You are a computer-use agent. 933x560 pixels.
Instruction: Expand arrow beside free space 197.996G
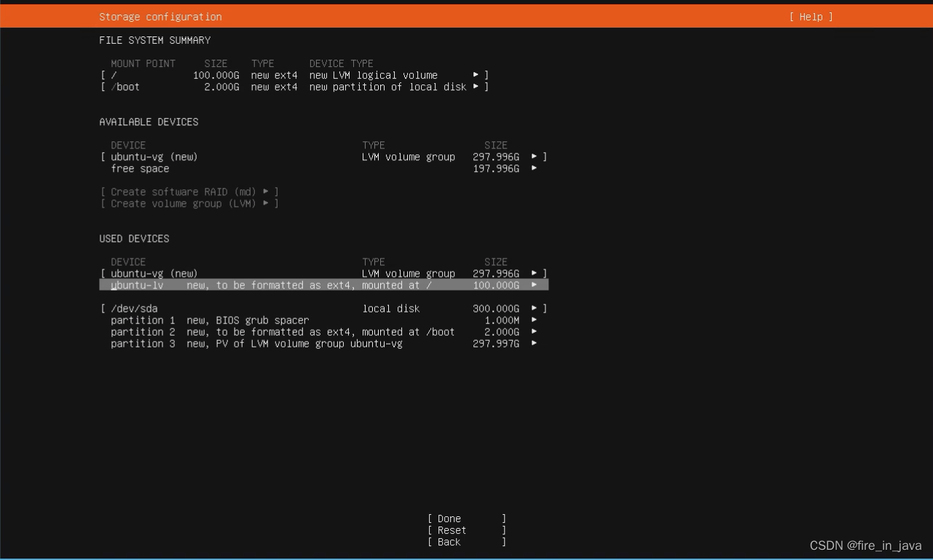point(534,168)
